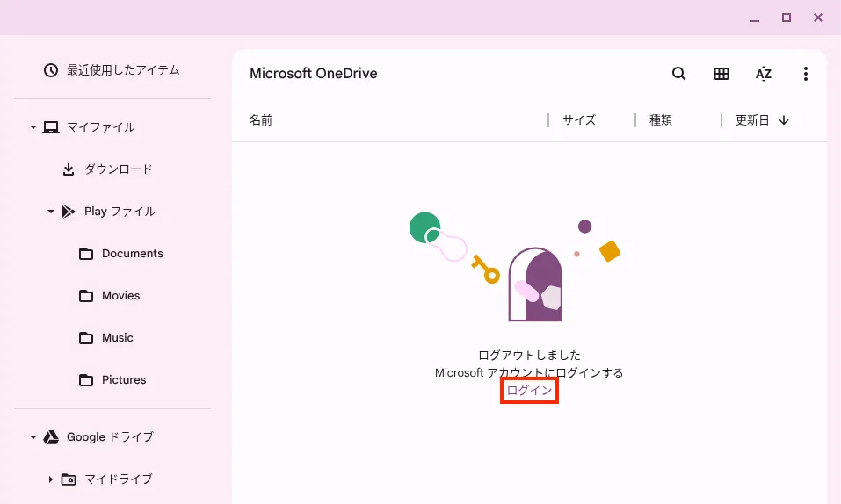Sort by the 更新日 column header
This screenshot has height=504, width=841.
click(x=752, y=120)
